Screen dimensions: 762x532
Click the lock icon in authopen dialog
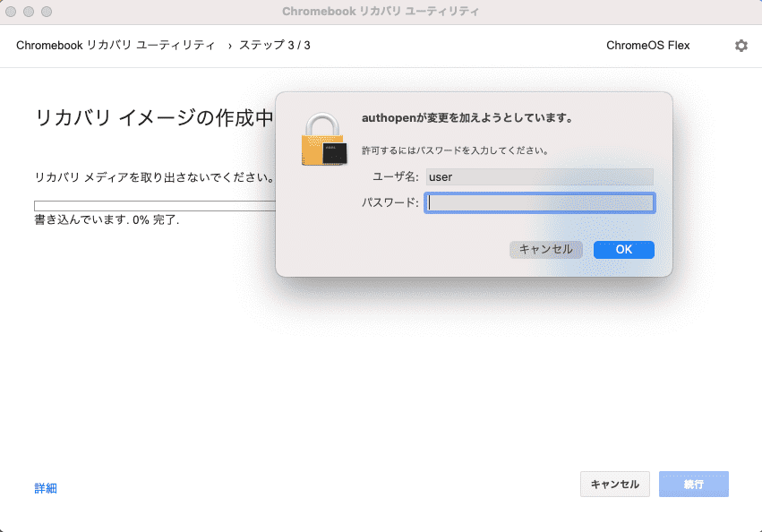click(x=324, y=140)
